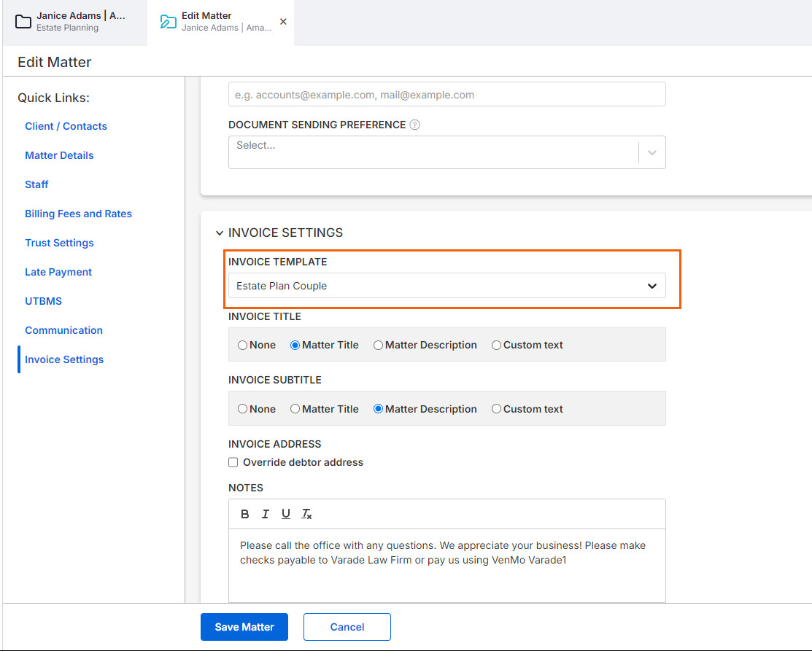
Task: Set Invoice Subtitle to Matter Title
Action: (x=295, y=410)
